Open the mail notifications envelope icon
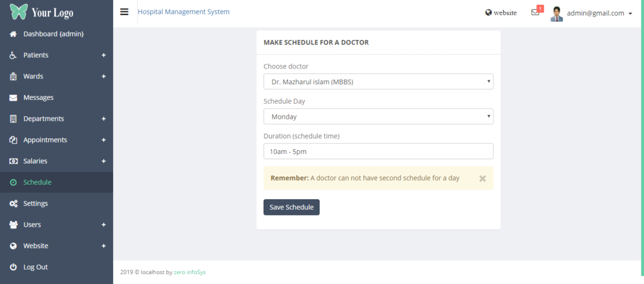Viewport: 644px width, 284px height. pos(535,13)
